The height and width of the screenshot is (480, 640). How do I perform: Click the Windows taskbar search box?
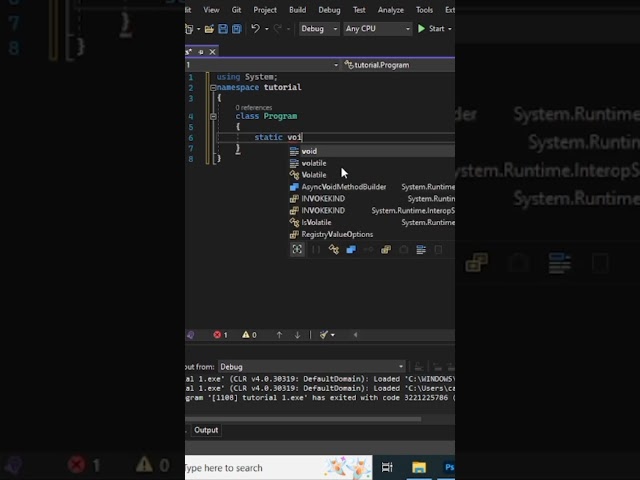(278, 468)
